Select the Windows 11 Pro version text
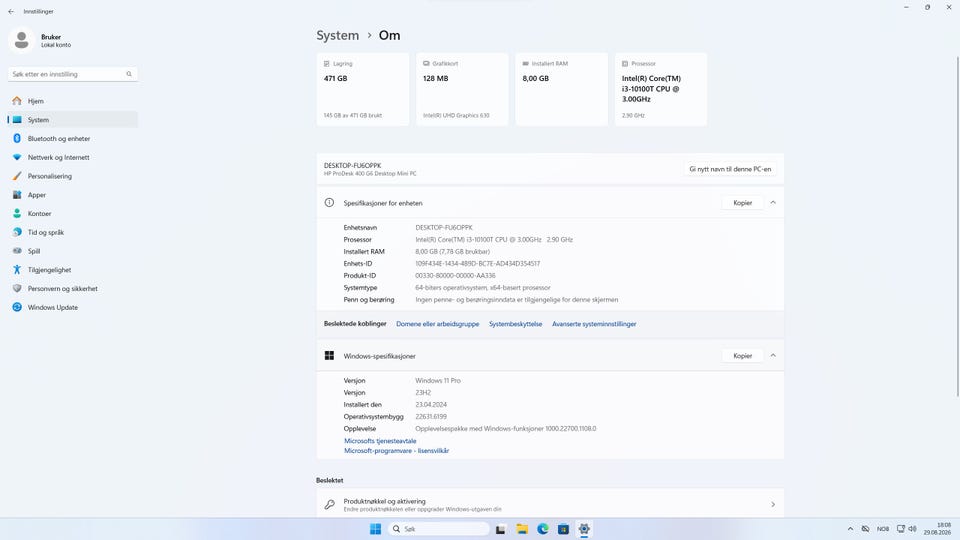The height and width of the screenshot is (540, 960). [x=438, y=381]
